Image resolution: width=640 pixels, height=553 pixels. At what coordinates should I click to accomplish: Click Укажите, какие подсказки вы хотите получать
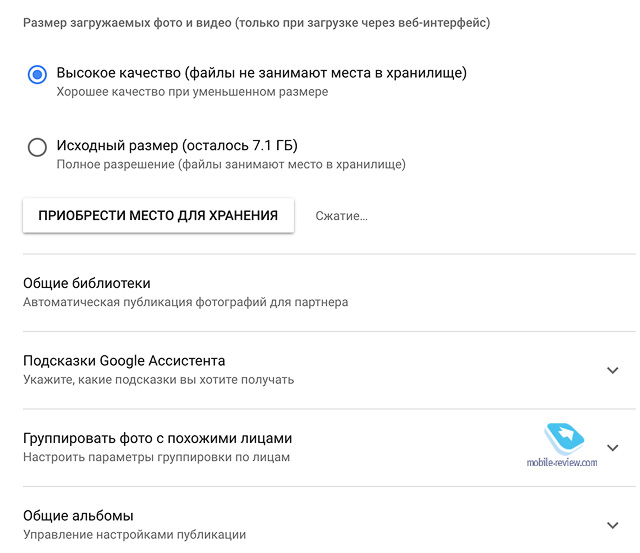pos(159,380)
